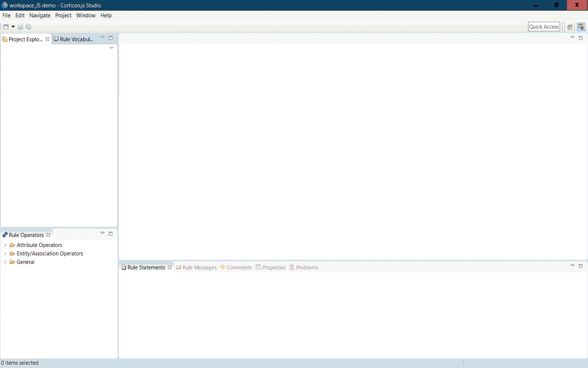
Task: Close the Rule Operators view
Action: coord(49,235)
